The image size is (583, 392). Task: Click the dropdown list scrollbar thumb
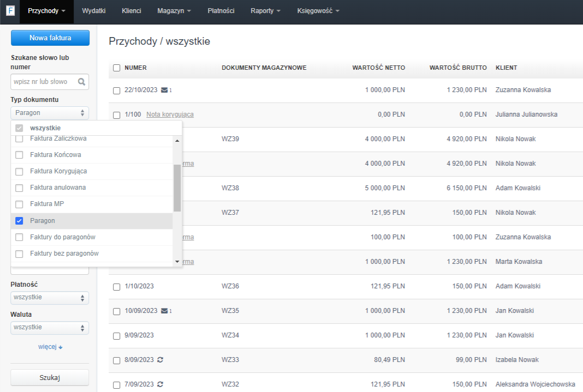coord(177,188)
